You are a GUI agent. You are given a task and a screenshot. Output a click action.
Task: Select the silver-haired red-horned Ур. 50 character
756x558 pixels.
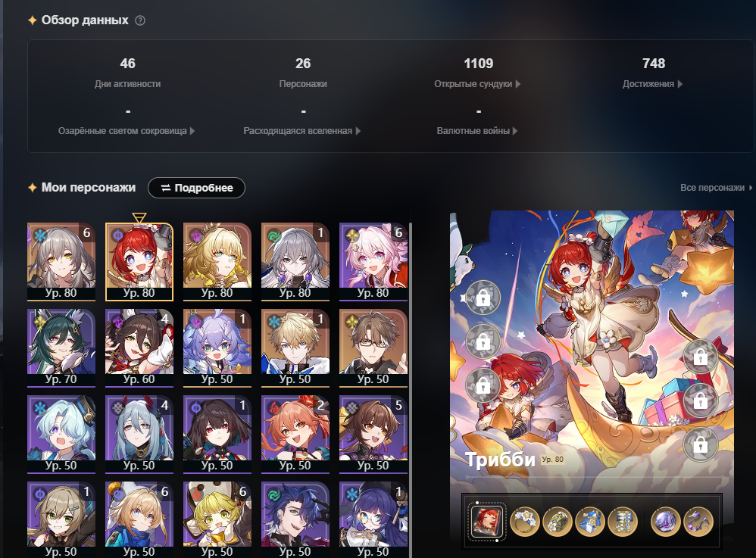(x=139, y=434)
